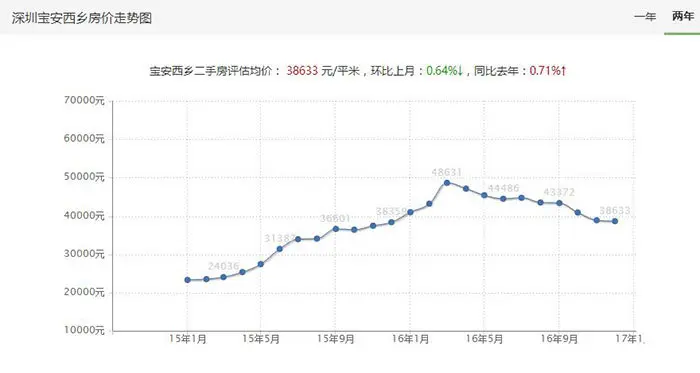The image size is (700, 373).
Task: Click the 60000元 axis label
Action: pos(84,139)
